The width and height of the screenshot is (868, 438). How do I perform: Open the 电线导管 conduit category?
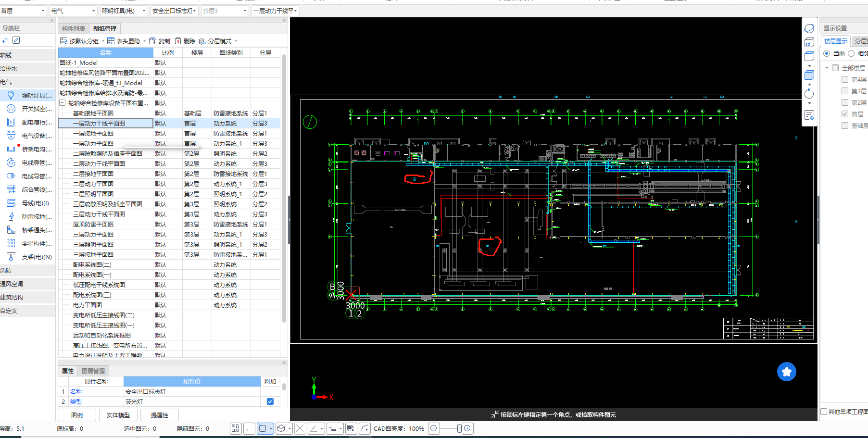click(x=28, y=163)
